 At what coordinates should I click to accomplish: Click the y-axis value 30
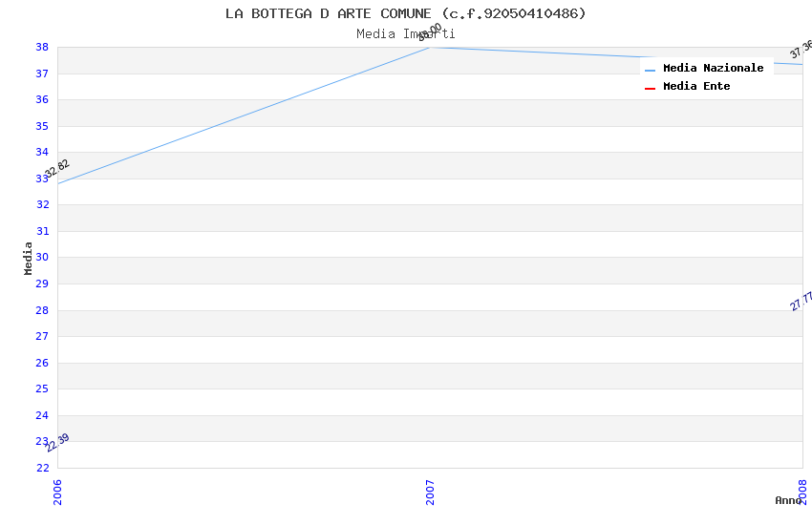coord(42,257)
